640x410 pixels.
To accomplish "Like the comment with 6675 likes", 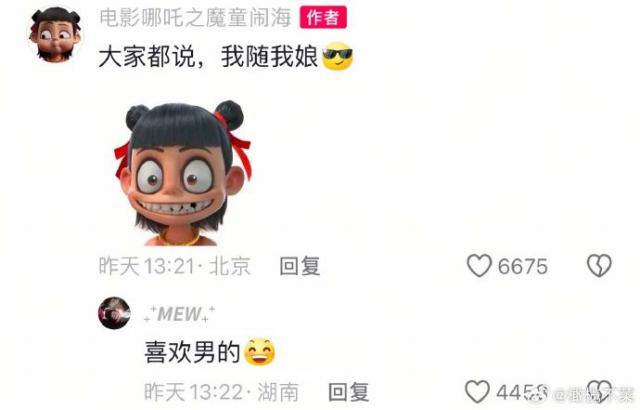I will tap(479, 265).
